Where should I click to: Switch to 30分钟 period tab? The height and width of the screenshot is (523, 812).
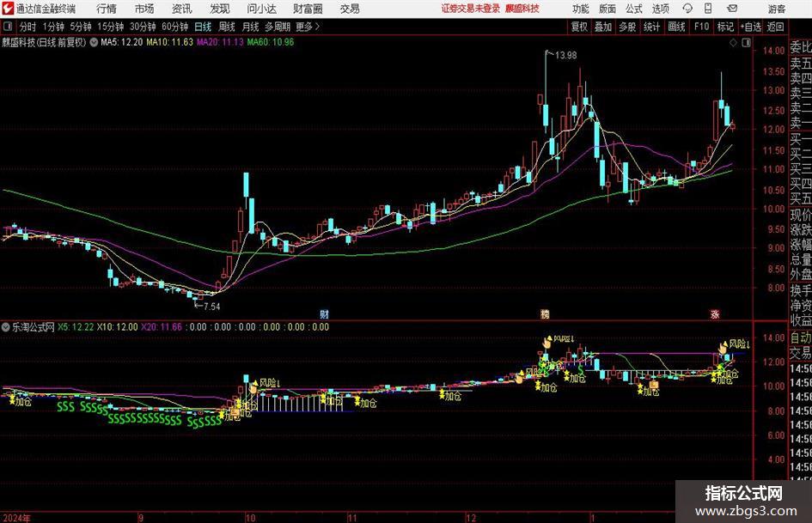point(143,27)
